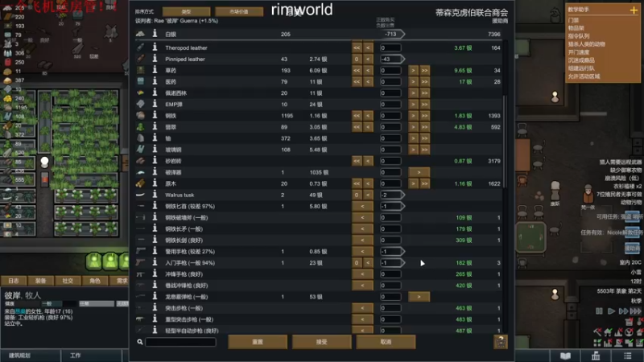The height and width of the screenshot is (362, 644).
Task: Open info for Theropod leather row
Action: click(155, 47)
